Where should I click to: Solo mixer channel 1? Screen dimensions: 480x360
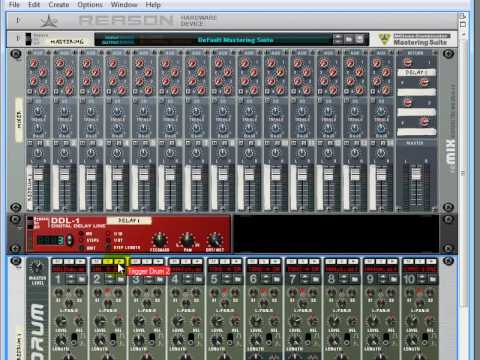point(40,143)
